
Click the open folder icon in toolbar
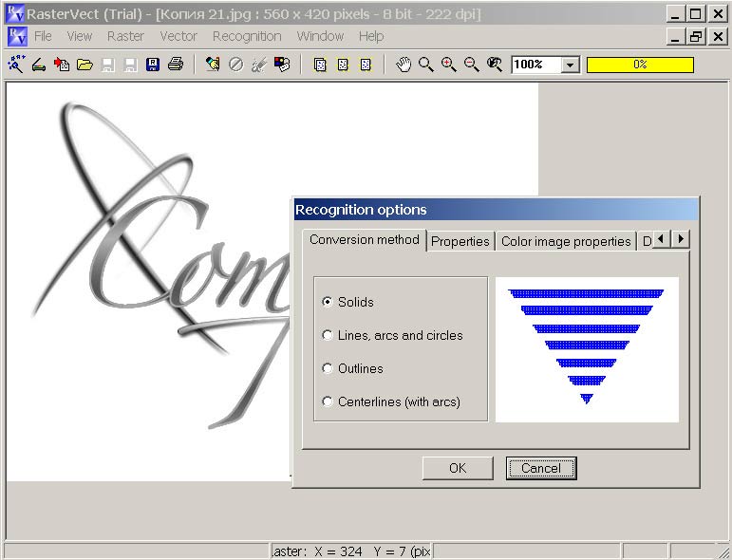point(84,65)
